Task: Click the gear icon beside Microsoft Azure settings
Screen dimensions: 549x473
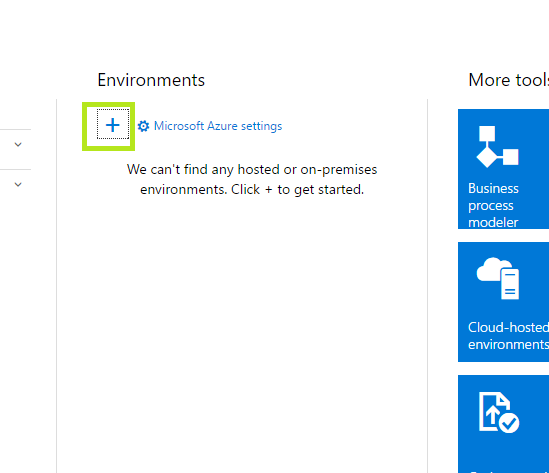Action: coord(143,126)
